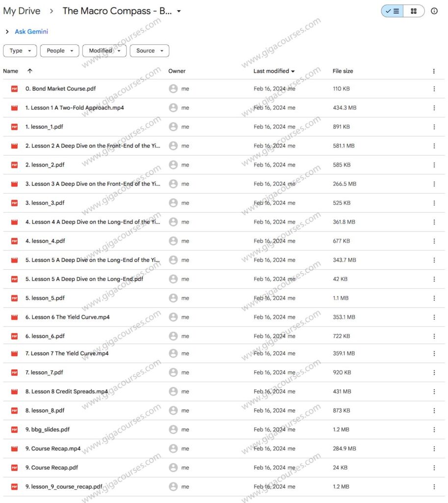The image size is (448, 503).
Task: Open the Source filter dropdown
Action: coord(149,51)
